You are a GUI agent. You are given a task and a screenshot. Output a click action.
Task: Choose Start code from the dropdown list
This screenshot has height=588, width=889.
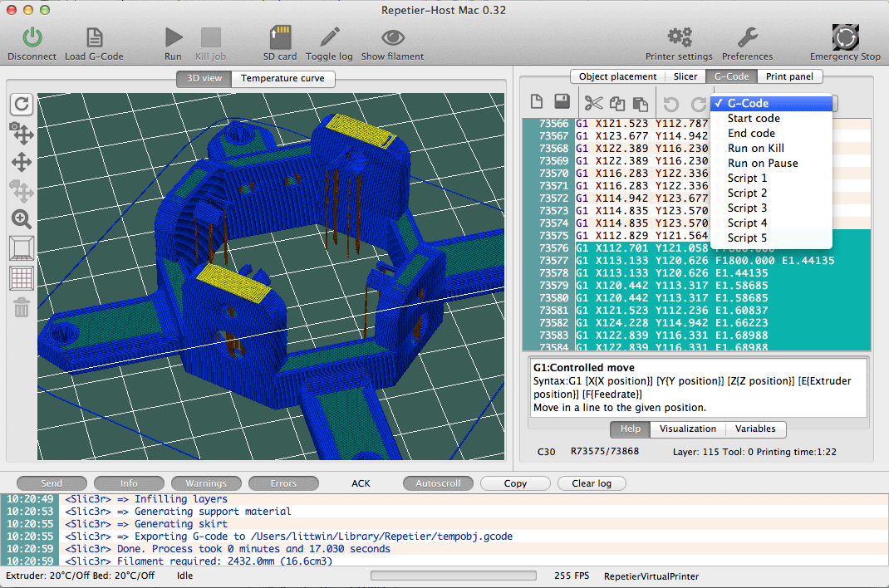point(754,119)
